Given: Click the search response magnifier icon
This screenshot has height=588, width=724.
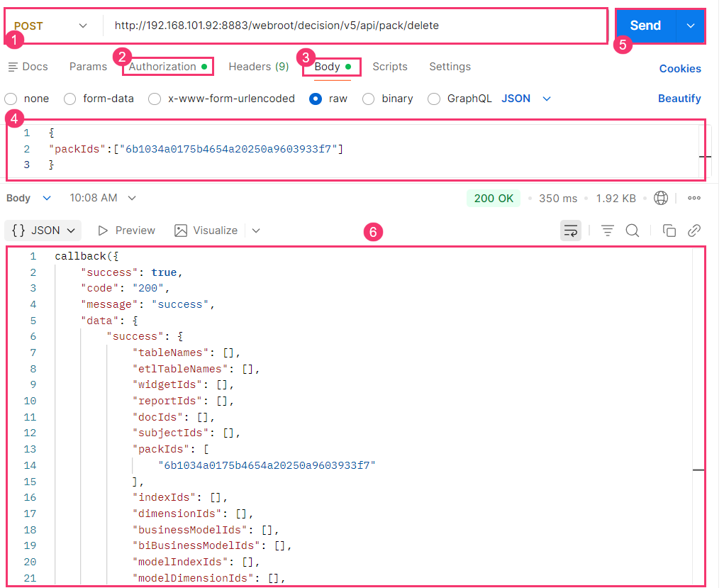Looking at the screenshot, I should coord(633,231).
